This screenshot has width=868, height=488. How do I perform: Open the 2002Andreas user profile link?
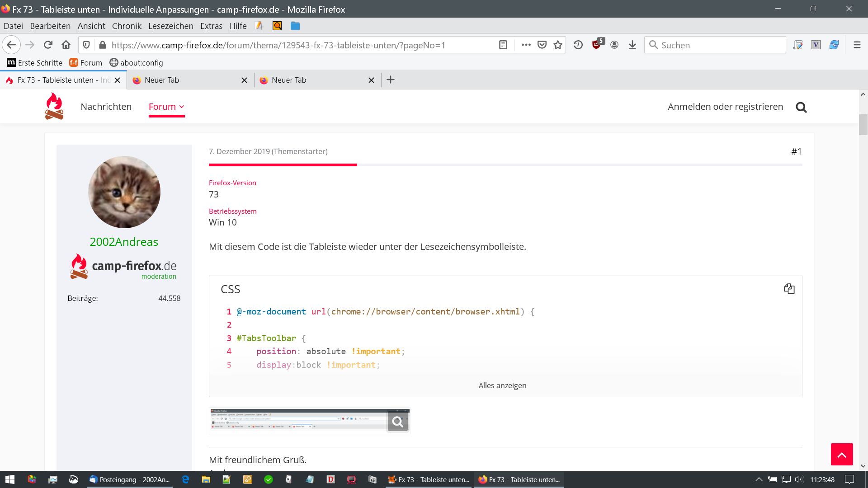(124, 242)
